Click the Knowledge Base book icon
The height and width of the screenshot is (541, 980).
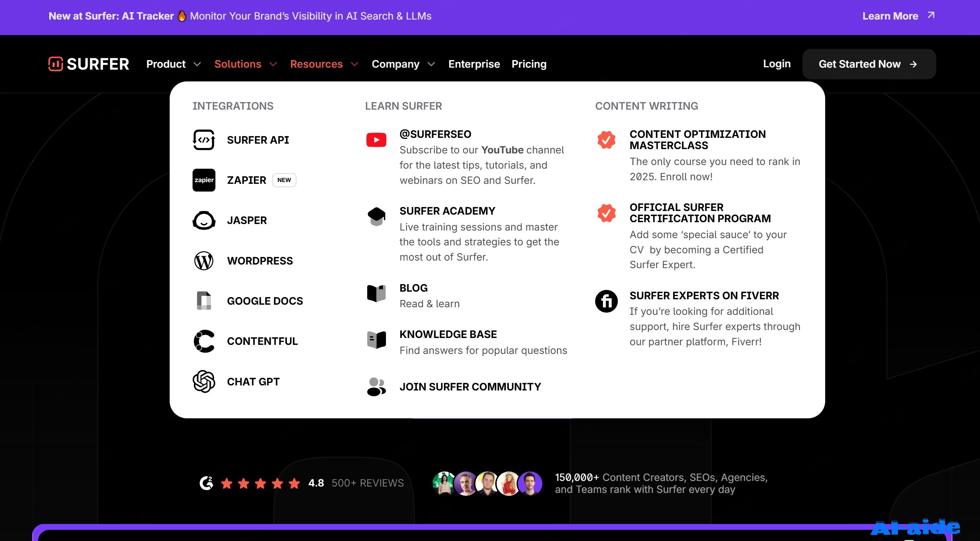pyautogui.click(x=376, y=340)
